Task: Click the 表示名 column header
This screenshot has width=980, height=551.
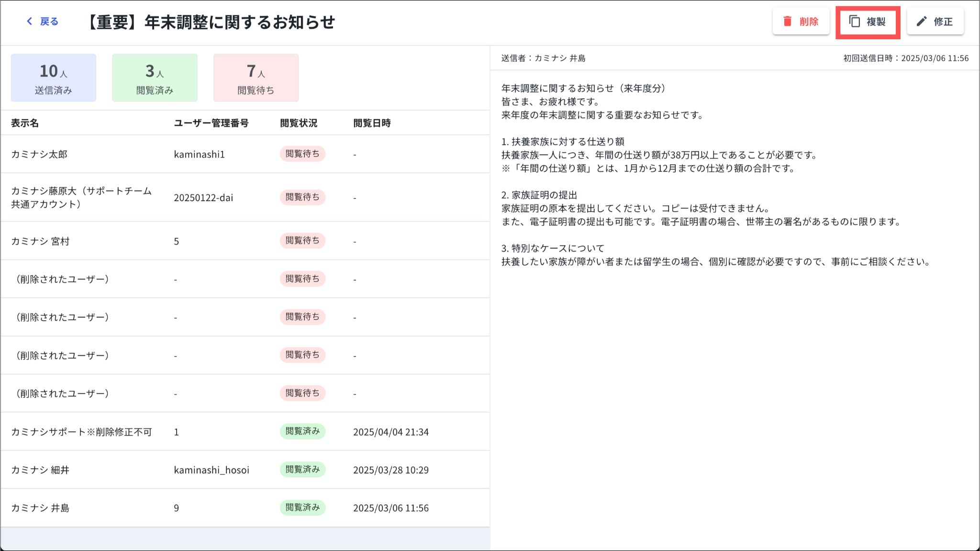Action: 25,123
